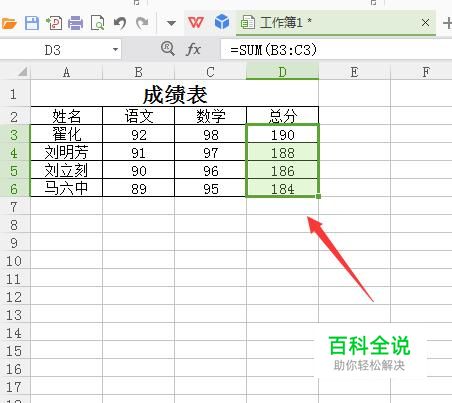The width and height of the screenshot is (452, 403).
Task: Select the cell containing 刘明芳
Action: pyautogui.click(x=66, y=152)
